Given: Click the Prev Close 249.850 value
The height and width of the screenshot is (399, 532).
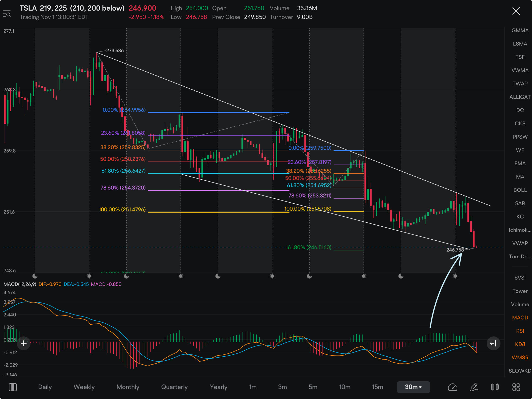Looking at the screenshot, I should pos(255,17).
